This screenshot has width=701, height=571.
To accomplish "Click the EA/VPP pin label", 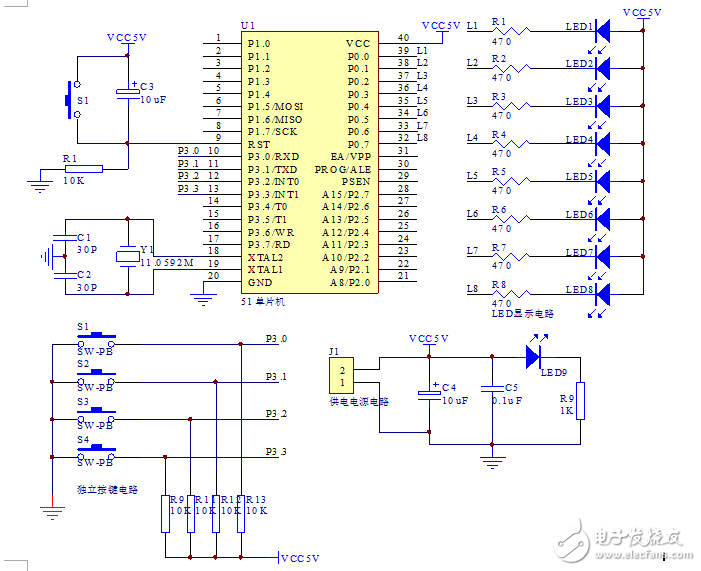I will pyautogui.click(x=349, y=157).
